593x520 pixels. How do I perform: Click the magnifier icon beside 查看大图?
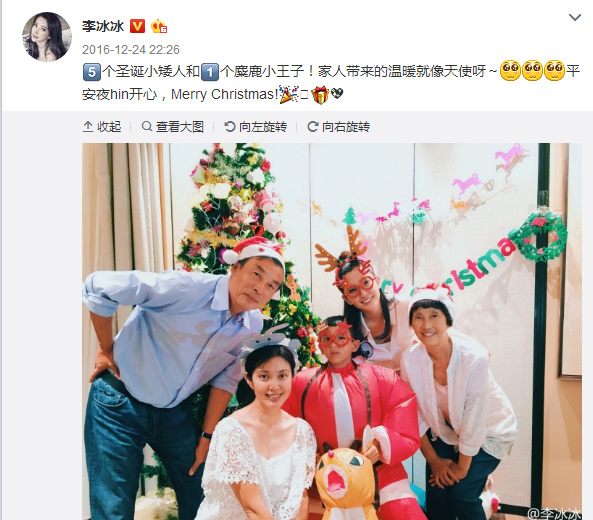[146, 126]
